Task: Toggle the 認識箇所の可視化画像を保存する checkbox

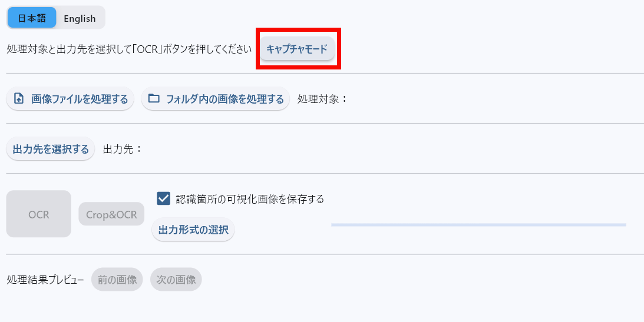Action: coord(164,199)
